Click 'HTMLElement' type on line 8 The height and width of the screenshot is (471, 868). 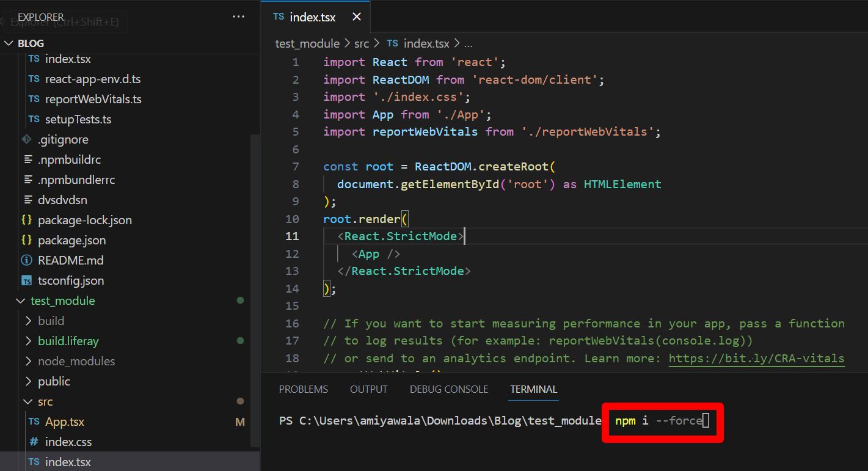click(622, 184)
